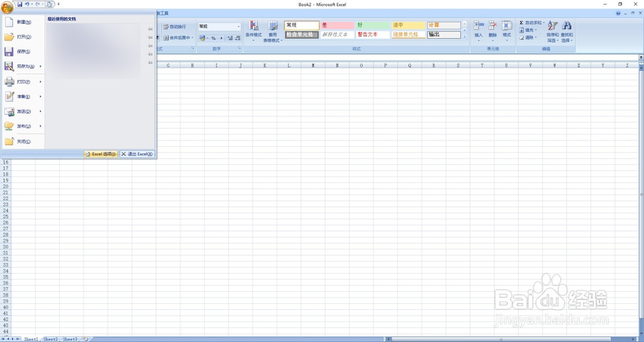Expand the 另存为 submenu arrow

tap(41, 66)
